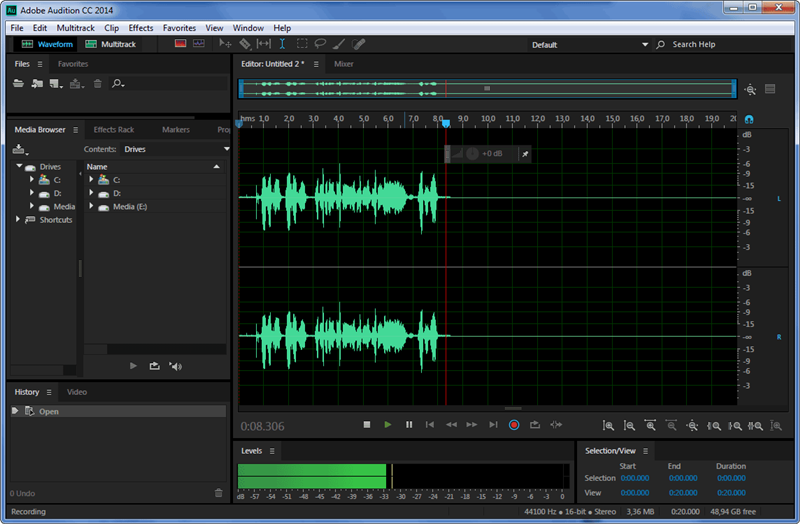
Task: Click the +0 dB volume HUD knob
Action: pyautogui.click(x=472, y=154)
